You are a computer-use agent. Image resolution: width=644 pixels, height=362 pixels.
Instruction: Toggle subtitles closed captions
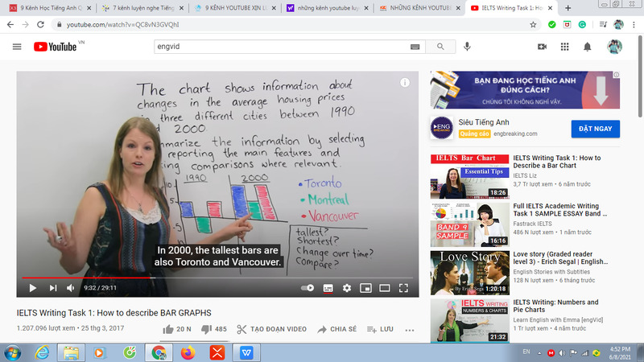pyautogui.click(x=328, y=288)
